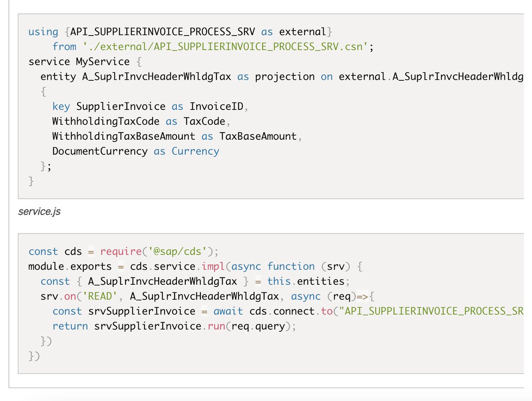
Task: Click 'external.A_SuplrInvcHeaderWhldg' at the end of the entity line
Action: tap(431, 77)
